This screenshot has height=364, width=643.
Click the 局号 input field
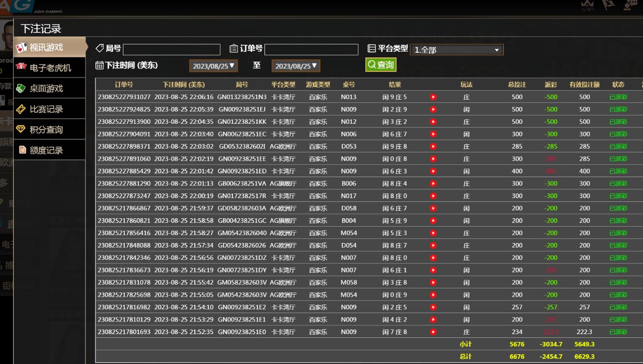(x=171, y=50)
